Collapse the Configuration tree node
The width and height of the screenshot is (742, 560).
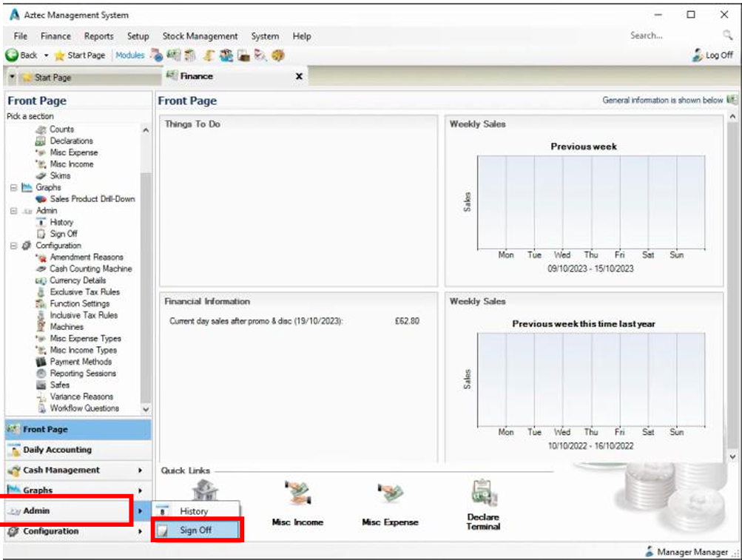(x=13, y=246)
